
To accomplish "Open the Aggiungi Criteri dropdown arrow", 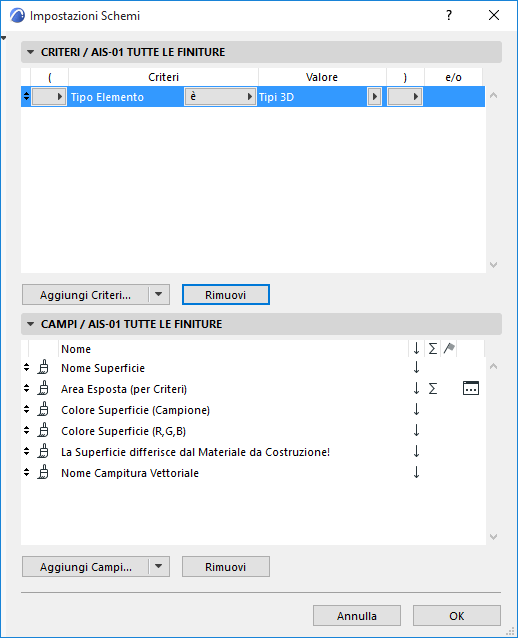I will [159, 294].
